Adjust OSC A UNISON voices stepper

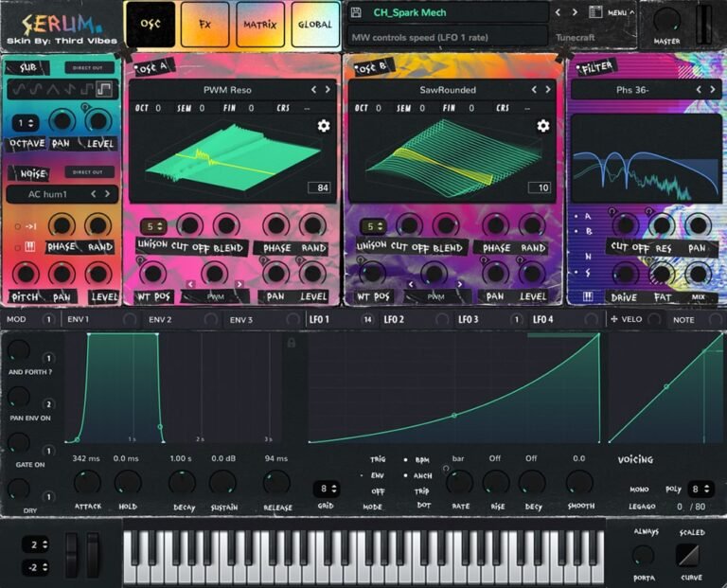click(153, 226)
